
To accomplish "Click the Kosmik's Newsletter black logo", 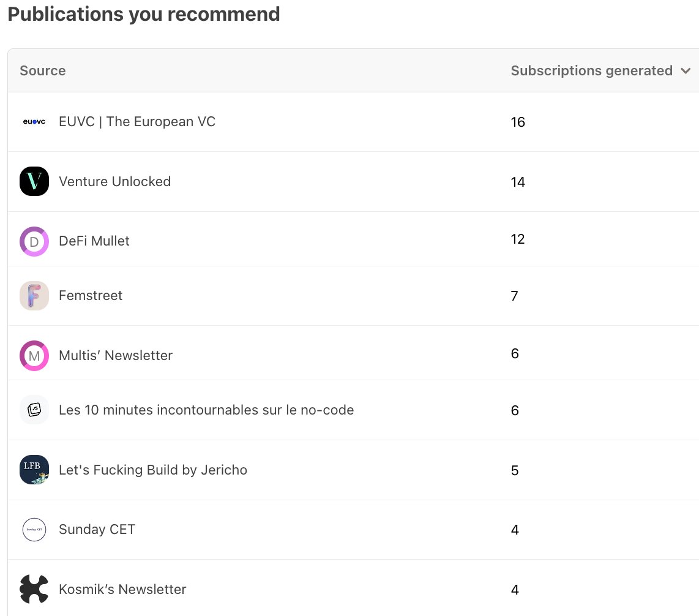I will tap(34, 589).
